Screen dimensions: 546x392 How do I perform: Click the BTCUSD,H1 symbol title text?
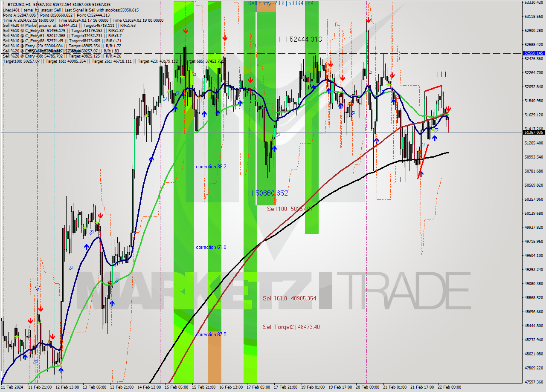(x=19, y=4)
